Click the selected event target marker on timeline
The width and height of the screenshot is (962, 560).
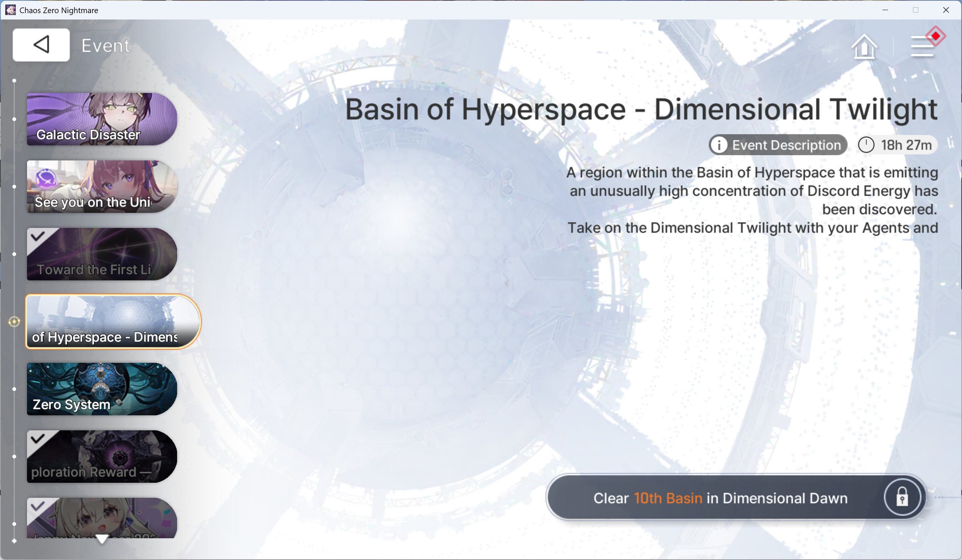(14, 322)
